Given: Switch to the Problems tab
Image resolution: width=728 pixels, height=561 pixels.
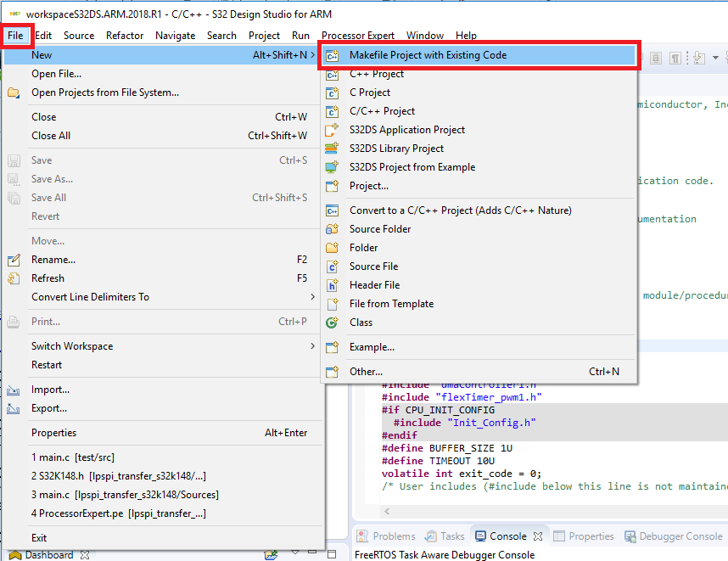Looking at the screenshot, I should pyautogui.click(x=386, y=536).
